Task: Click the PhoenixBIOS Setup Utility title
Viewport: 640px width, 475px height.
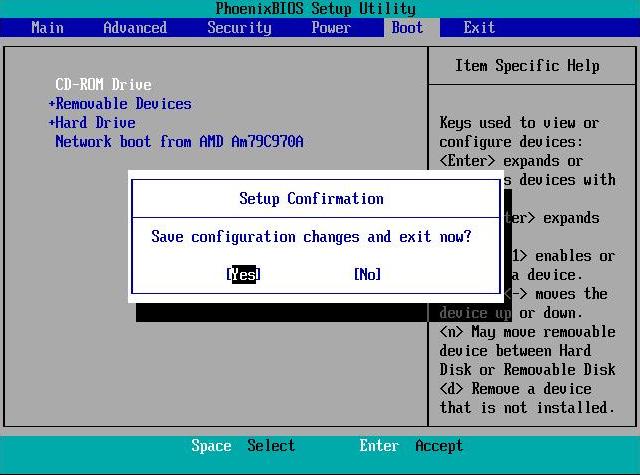Action: 316,9
